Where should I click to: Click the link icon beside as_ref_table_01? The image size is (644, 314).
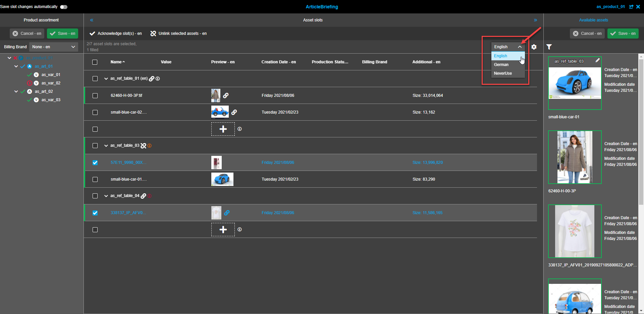(152, 78)
